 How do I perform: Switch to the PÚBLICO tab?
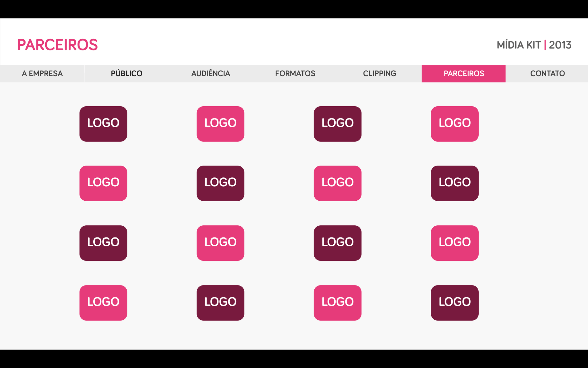pyautogui.click(x=126, y=74)
